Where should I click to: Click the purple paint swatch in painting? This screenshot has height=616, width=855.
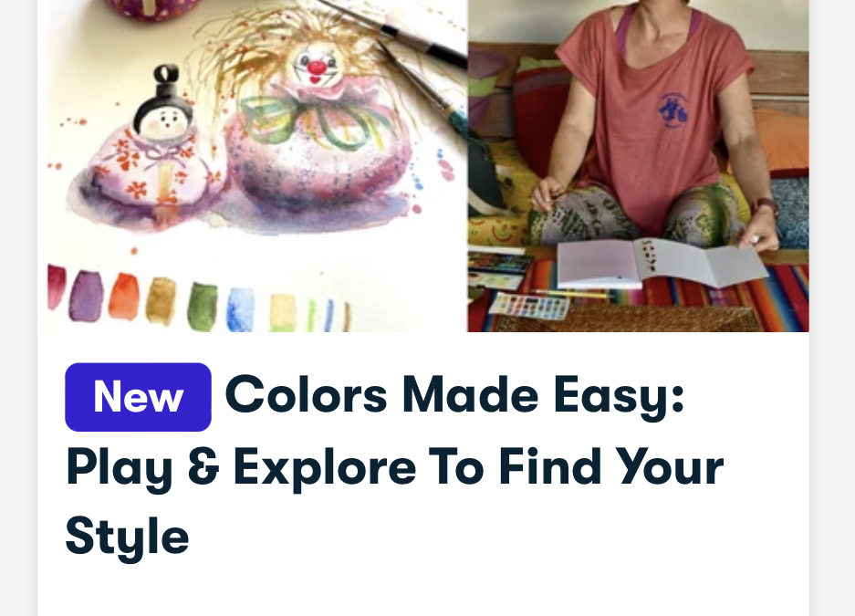click(86, 296)
